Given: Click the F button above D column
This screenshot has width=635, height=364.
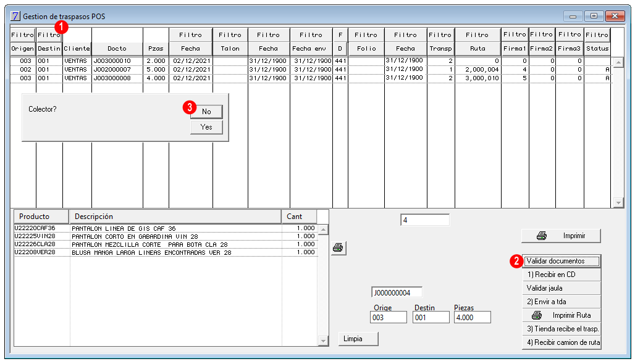Looking at the screenshot, I should [340, 35].
